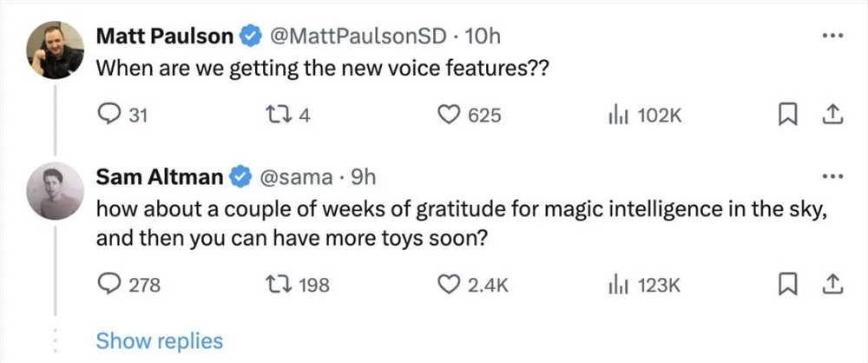
Task: Open the Sam Altman display name
Action: click(x=160, y=177)
